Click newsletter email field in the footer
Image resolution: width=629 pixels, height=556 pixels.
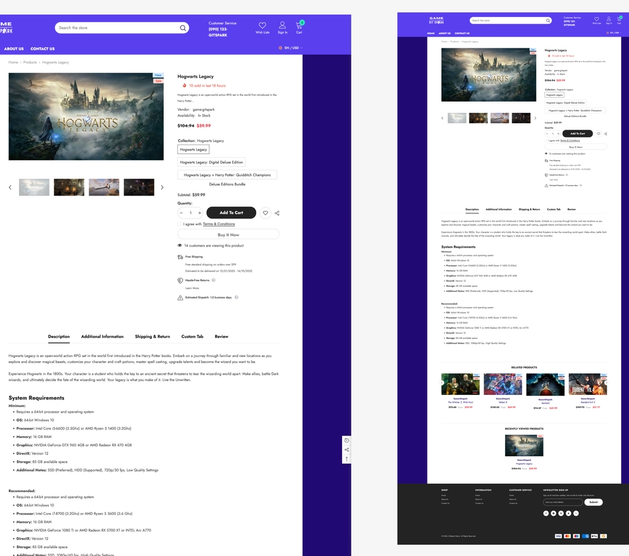562,502
